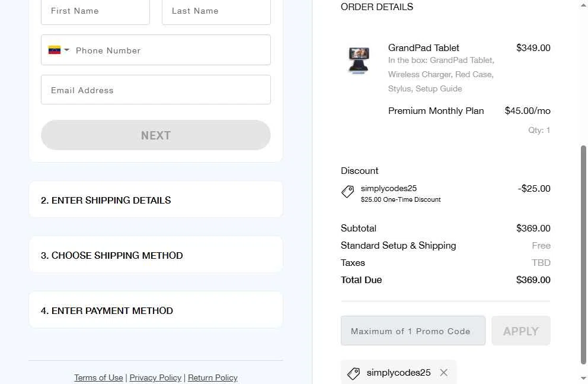Screen dimensions: 588x384
Task: Focus the Last Name field
Action: pos(216,11)
